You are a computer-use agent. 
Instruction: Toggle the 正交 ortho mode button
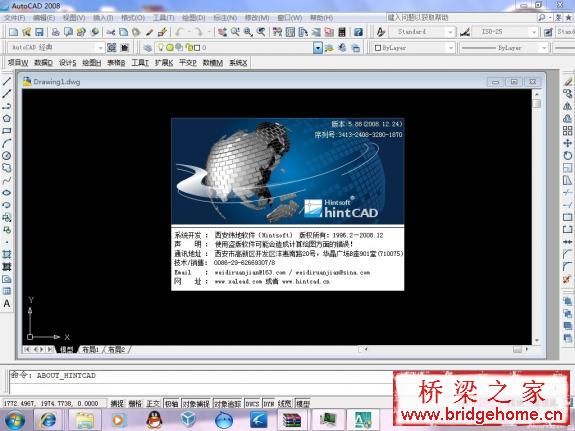click(153, 403)
